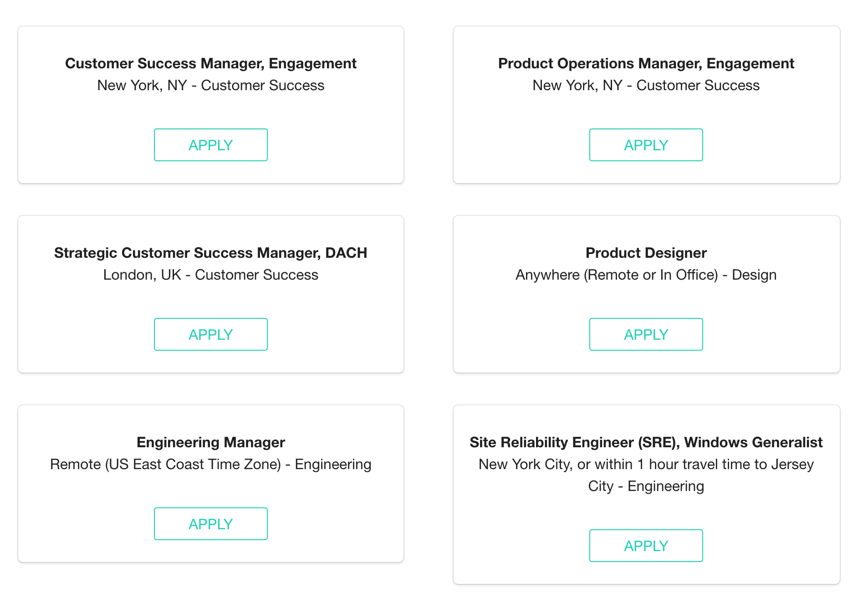Open the Product Designer job title
Screen dimensions: 868x593
pos(646,253)
